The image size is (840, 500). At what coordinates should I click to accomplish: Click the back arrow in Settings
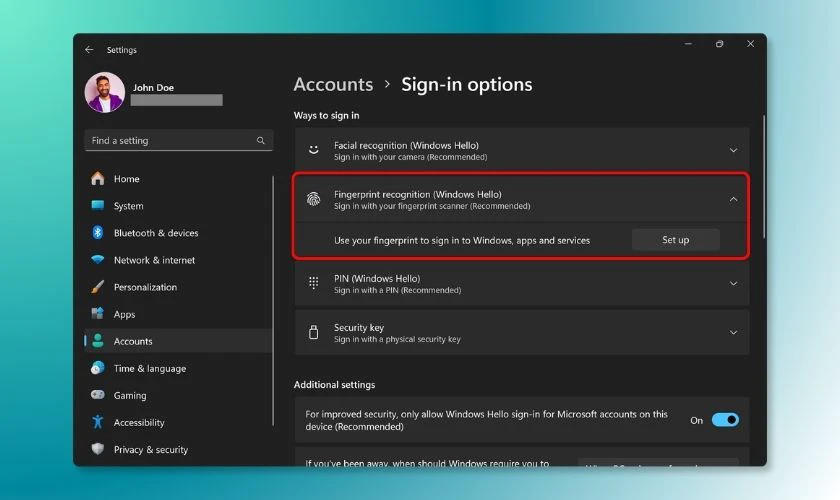(x=89, y=50)
